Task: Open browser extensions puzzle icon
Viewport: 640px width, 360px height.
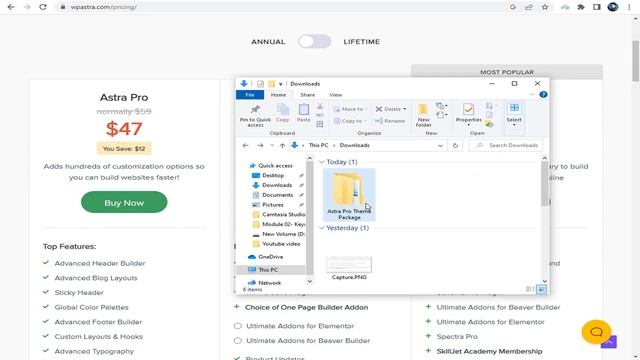Action: 581,7
